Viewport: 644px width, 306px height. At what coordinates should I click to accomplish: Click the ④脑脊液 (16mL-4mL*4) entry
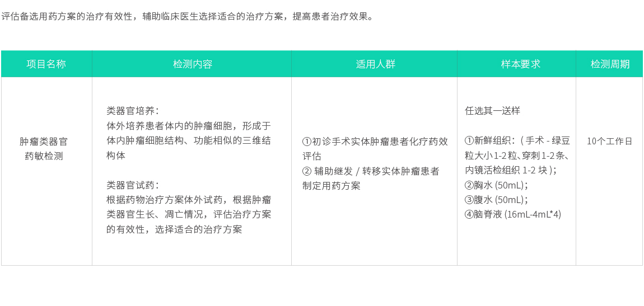[513, 214]
